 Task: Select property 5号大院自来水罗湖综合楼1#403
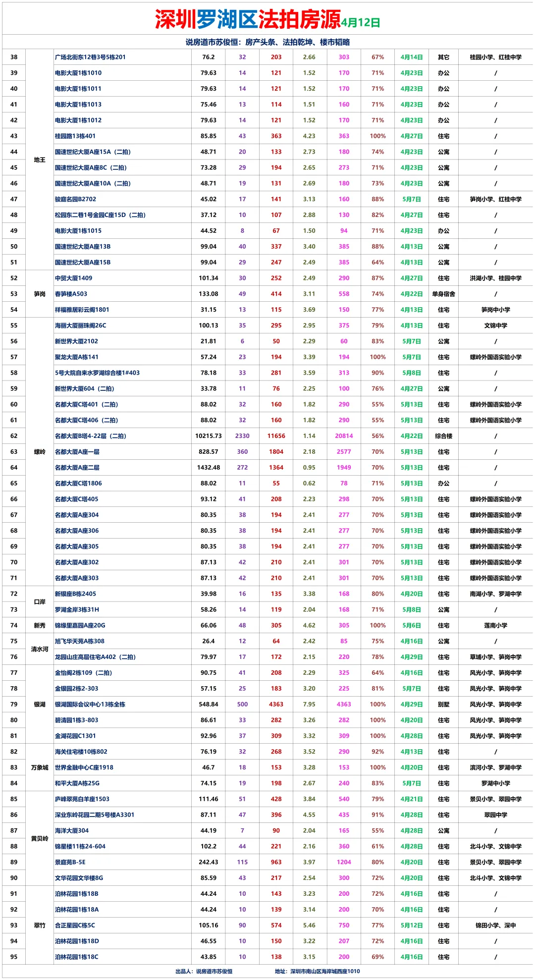coord(97,373)
